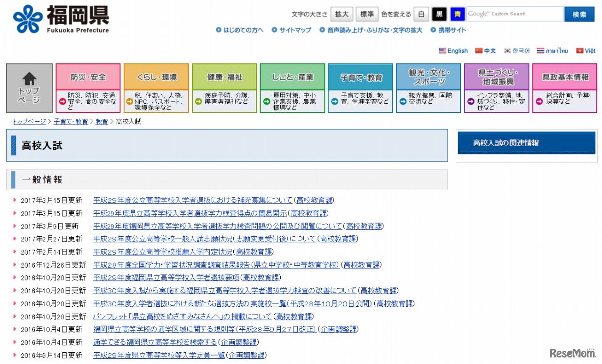The height and width of the screenshot is (364, 602).
Task: Switch to the Vietnamese Việt flag link
Action: (x=586, y=51)
